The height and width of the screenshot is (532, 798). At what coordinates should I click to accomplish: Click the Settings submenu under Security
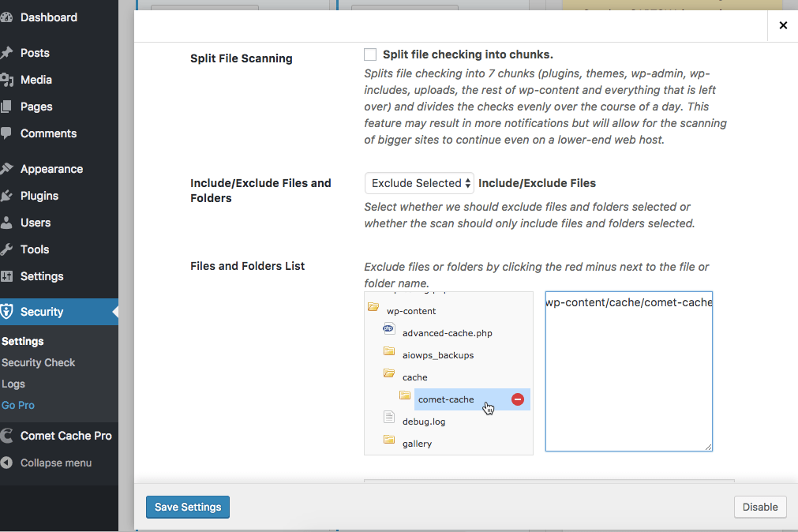(x=22, y=341)
